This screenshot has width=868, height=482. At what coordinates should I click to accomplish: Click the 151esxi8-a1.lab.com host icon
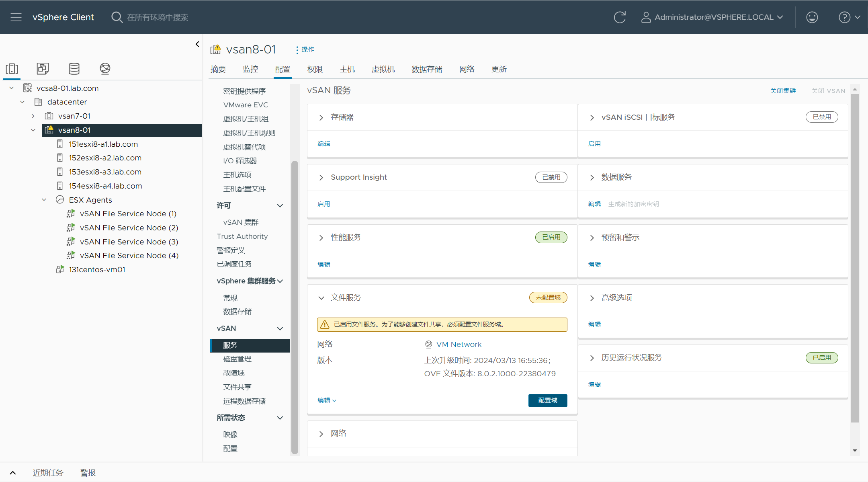click(x=60, y=144)
